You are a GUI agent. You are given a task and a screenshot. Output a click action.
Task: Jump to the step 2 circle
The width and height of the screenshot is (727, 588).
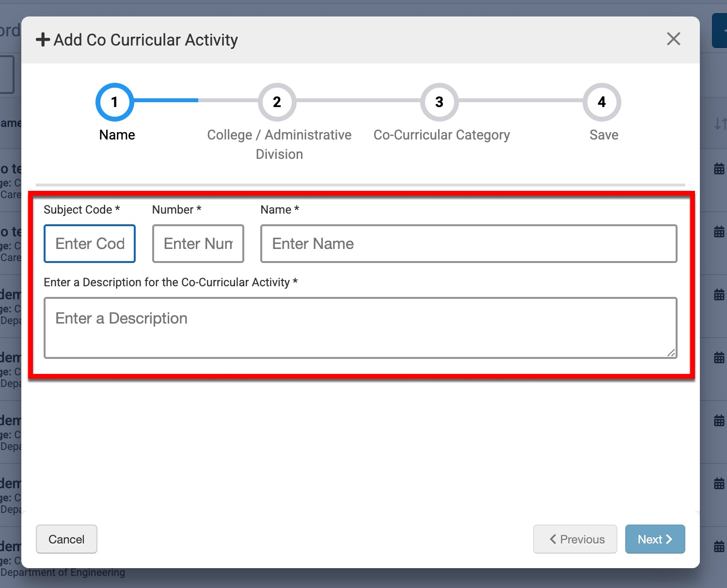point(277,102)
